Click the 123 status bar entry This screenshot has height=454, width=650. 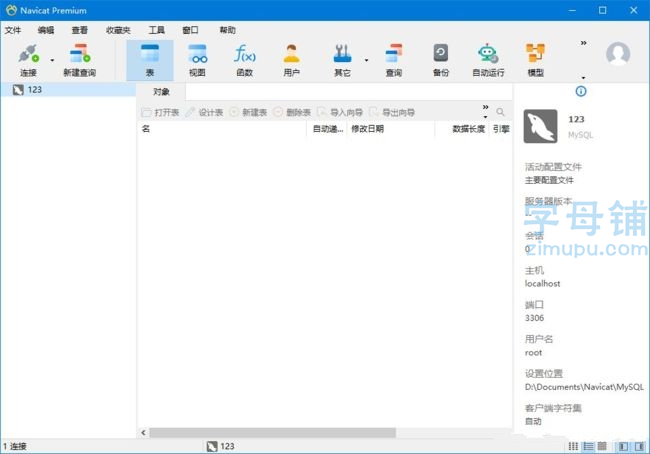click(221, 446)
